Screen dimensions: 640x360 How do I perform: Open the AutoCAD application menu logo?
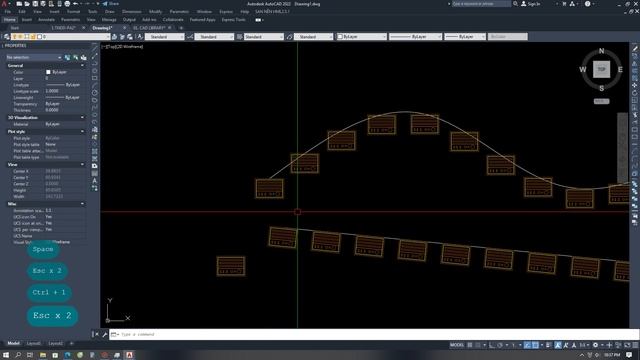[x=4, y=4]
